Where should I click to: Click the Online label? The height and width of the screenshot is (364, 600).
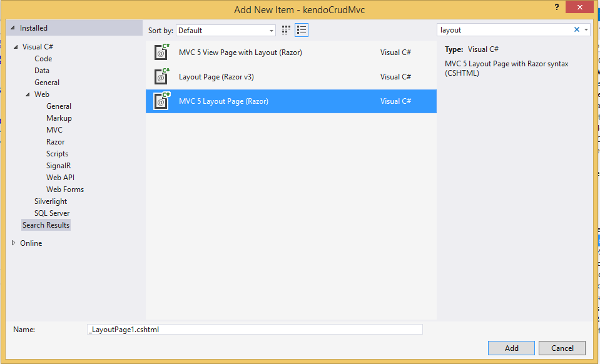coord(31,243)
